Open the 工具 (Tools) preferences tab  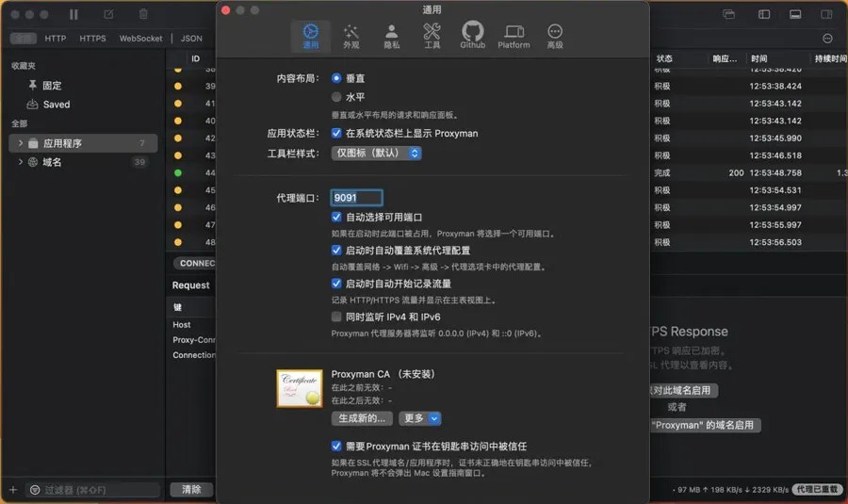coord(432,37)
